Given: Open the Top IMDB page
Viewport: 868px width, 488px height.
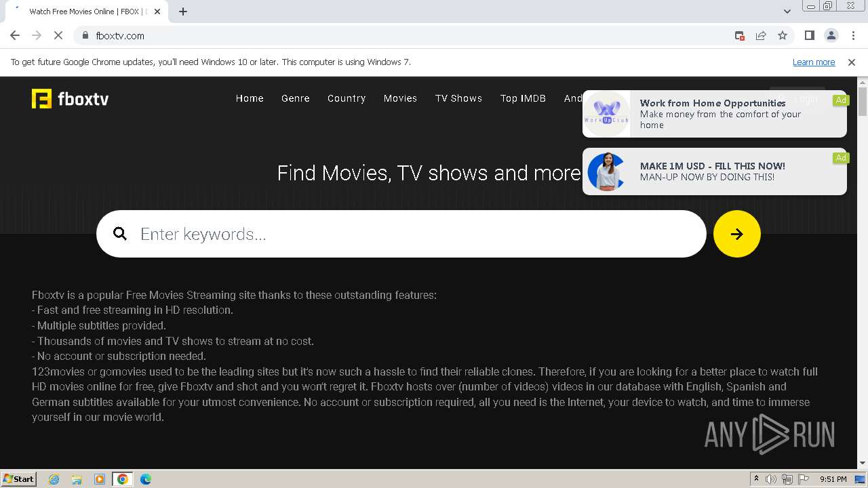Looking at the screenshot, I should pyautogui.click(x=523, y=98).
